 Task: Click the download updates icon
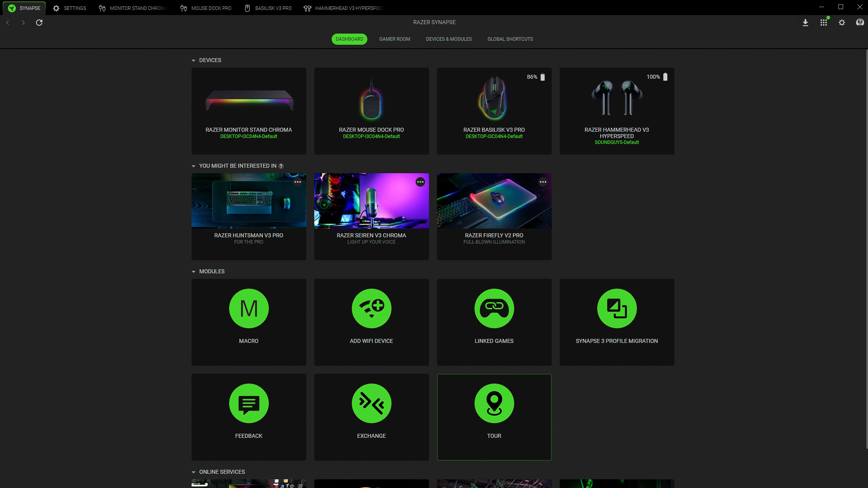[x=805, y=23]
